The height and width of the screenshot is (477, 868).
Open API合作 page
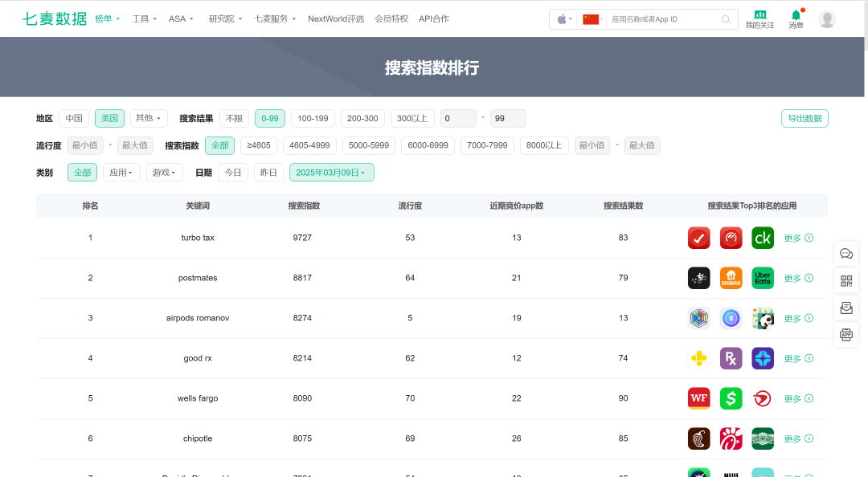point(434,18)
